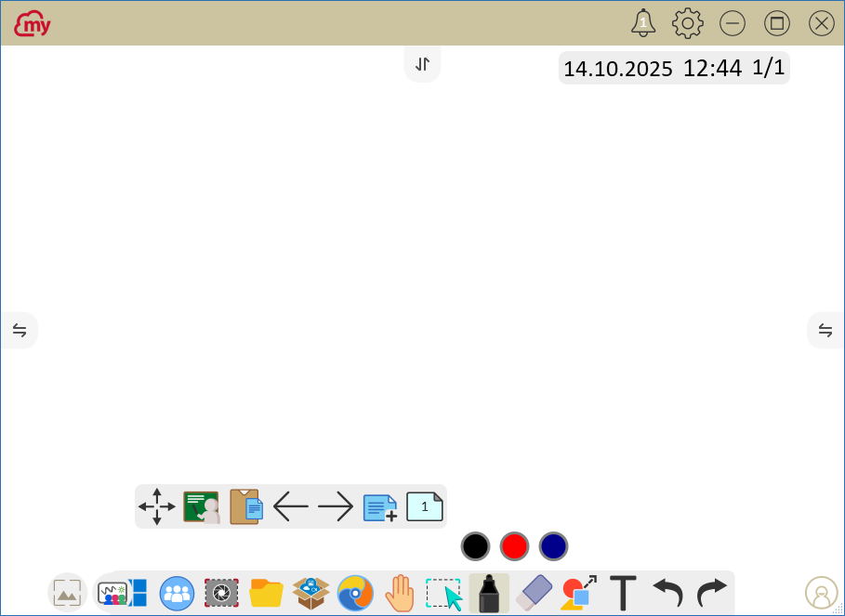The height and width of the screenshot is (616, 845).
Task: Activate the hand pan tool
Action: click(x=400, y=593)
